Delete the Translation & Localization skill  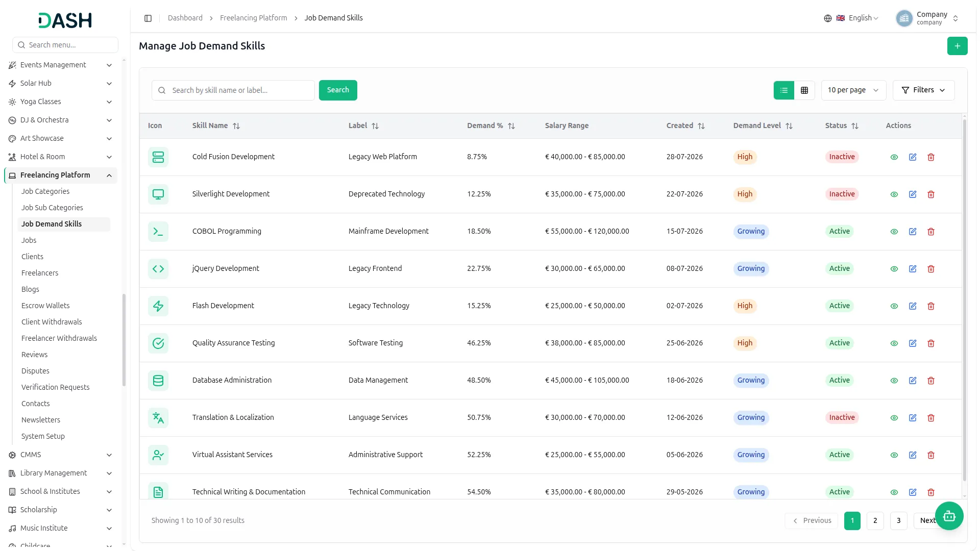931,418
